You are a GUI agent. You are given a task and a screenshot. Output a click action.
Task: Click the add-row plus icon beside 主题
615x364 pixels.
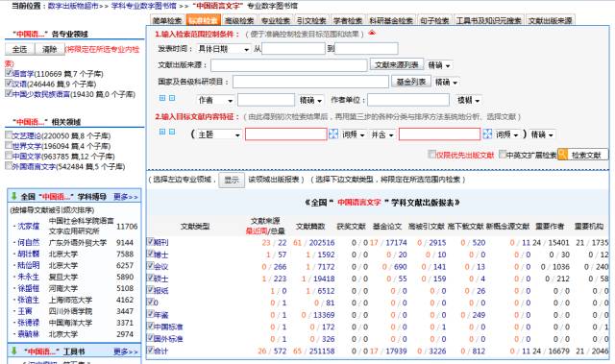point(162,132)
